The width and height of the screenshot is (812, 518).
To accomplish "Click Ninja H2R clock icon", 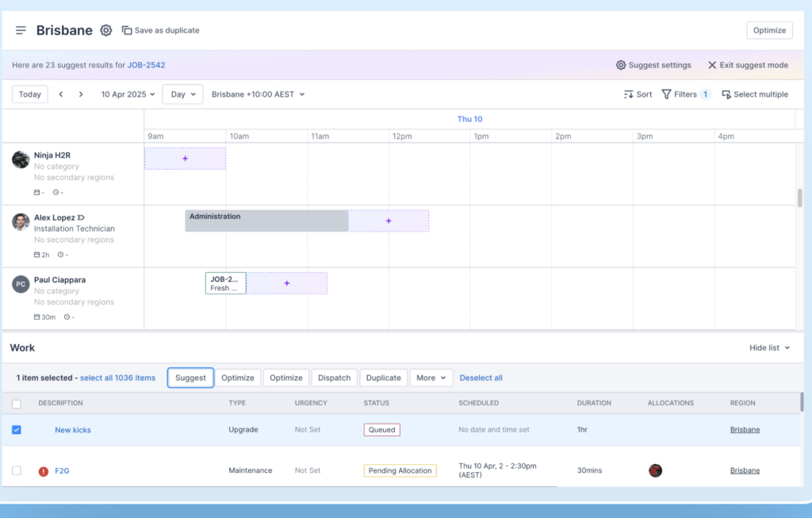I will click(56, 192).
